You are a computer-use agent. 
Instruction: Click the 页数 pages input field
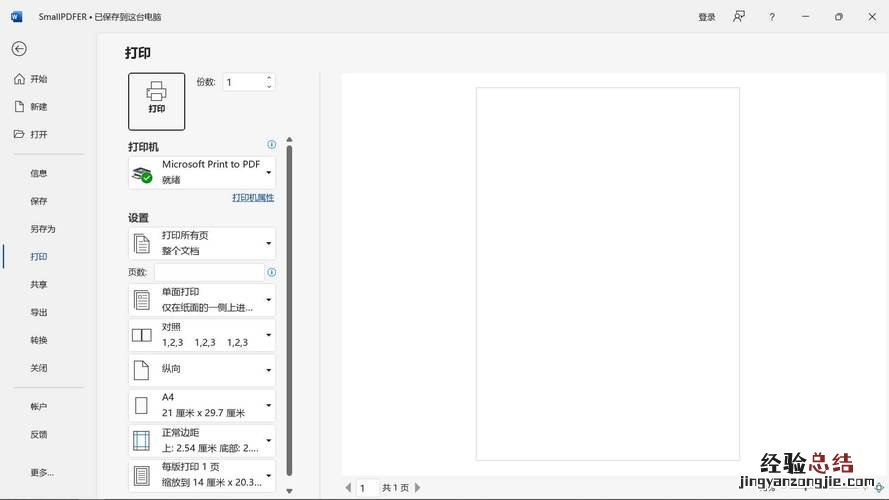click(209, 272)
